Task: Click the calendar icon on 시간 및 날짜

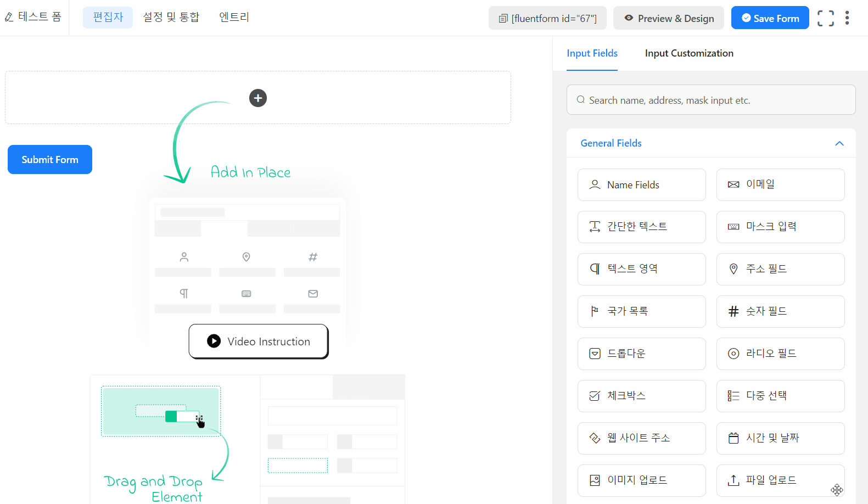Action: pyautogui.click(x=733, y=438)
